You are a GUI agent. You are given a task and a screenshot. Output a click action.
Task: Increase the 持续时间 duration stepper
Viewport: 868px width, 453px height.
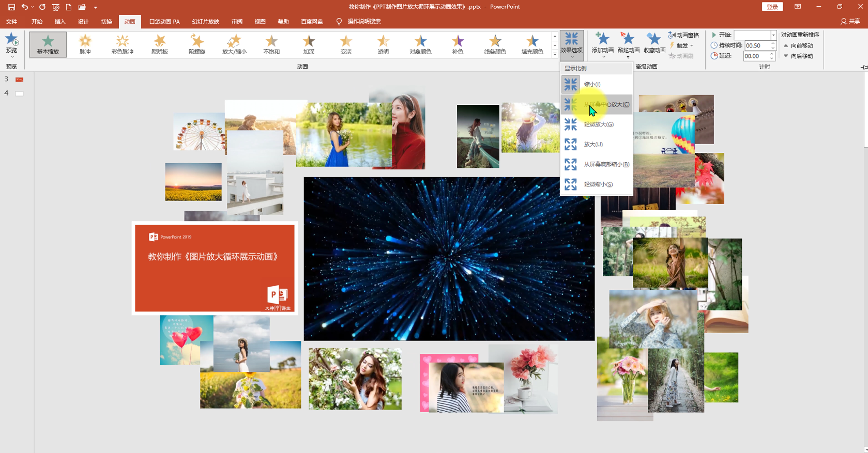tap(773, 43)
